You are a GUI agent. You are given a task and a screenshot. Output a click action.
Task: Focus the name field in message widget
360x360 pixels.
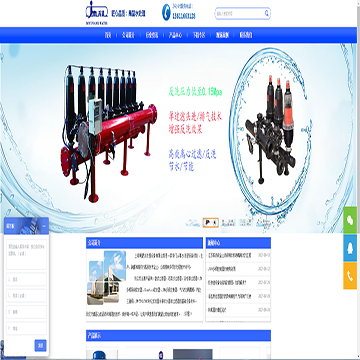pyautogui.click(x=26, y=279)
